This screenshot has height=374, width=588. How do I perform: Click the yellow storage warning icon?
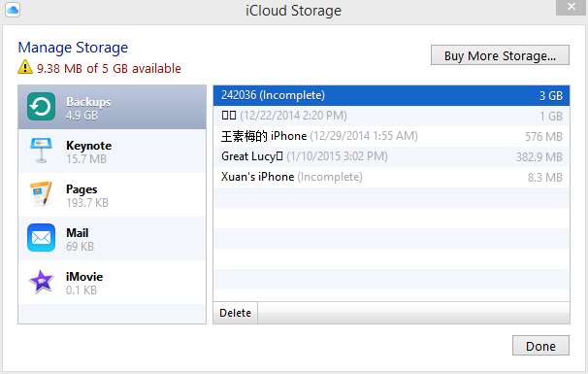25,67
